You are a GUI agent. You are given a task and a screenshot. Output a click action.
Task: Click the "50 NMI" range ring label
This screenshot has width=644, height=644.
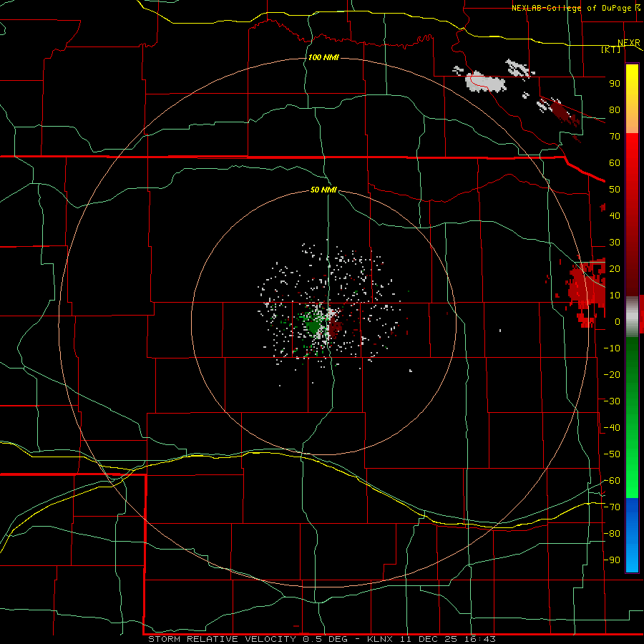point(323,190)
